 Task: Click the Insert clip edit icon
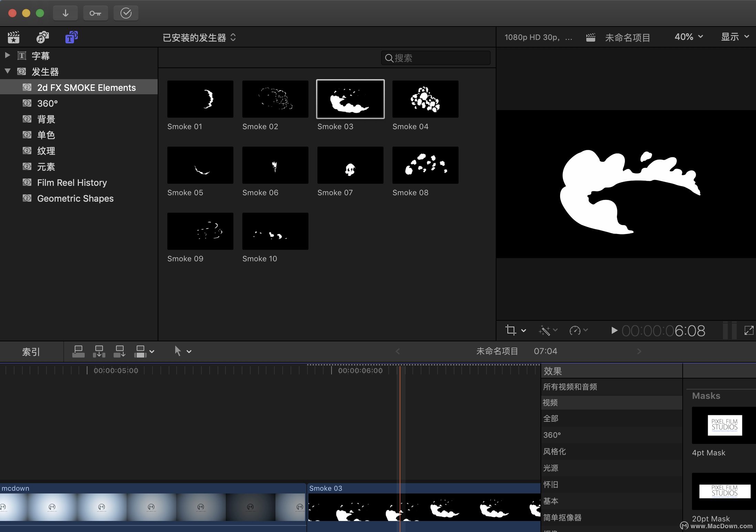99,351
